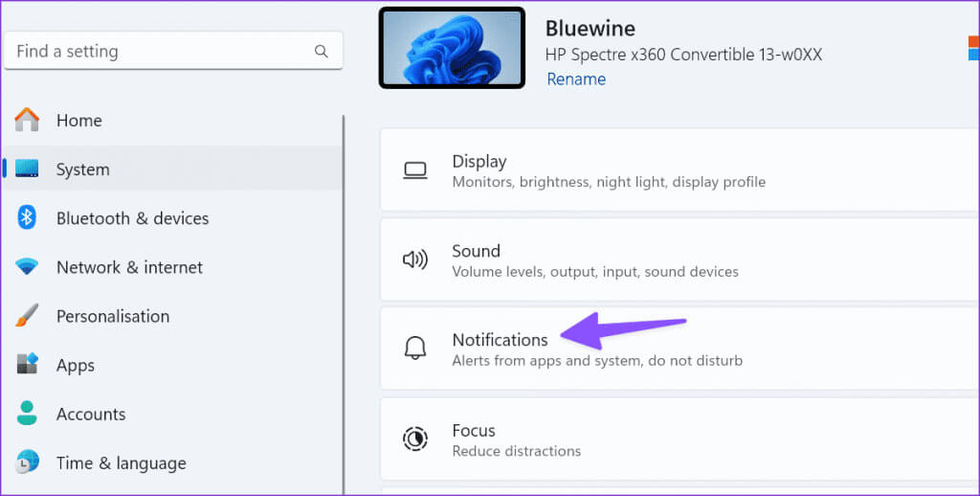Open the Notifications settings card
980x496 pixels.
(680, 349)
